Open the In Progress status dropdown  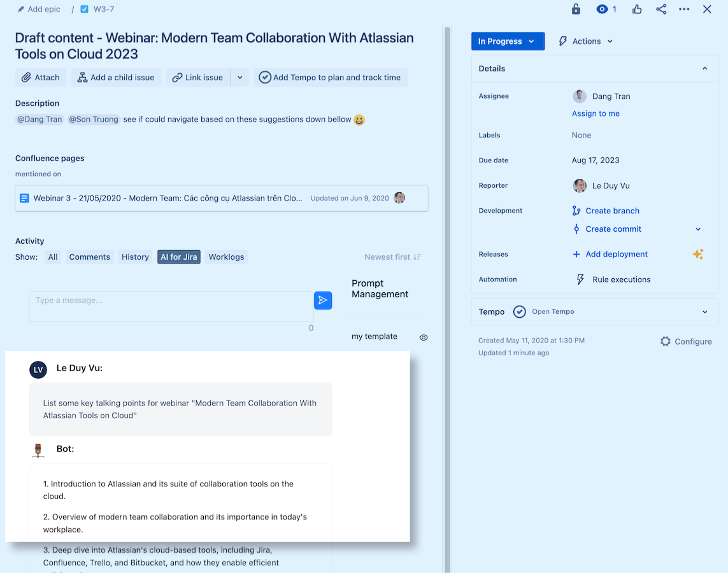508,41
